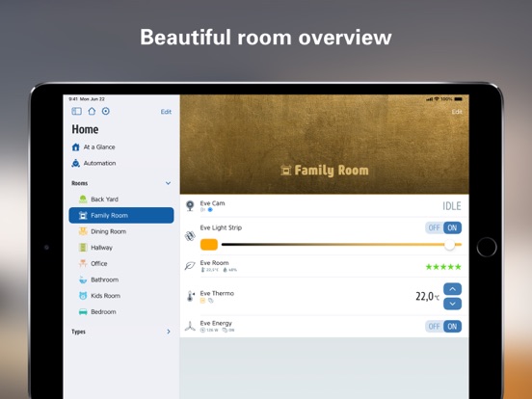The width and height of the screenshot is (532, 399).
Task: Click the Eve Room five-star rating
Action: tap(443, 267)
